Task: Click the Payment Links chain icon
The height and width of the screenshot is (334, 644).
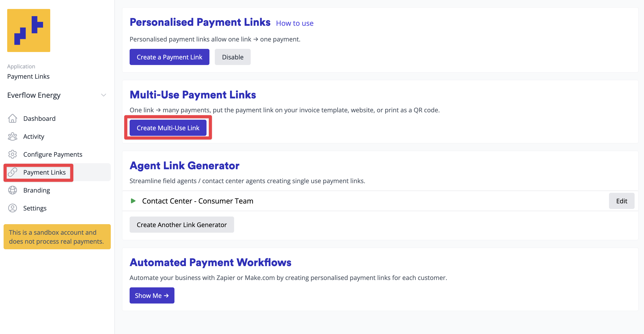Action: (13, 172)
